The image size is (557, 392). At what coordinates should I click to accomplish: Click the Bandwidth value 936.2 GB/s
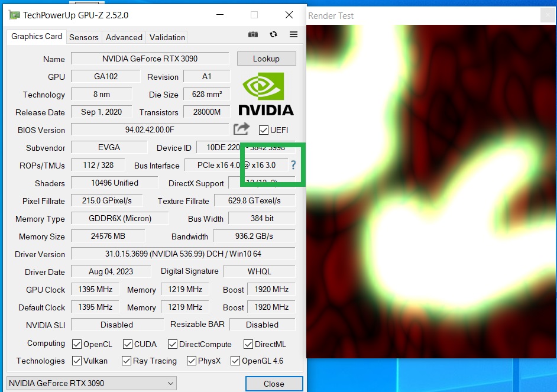pos(254,236)
